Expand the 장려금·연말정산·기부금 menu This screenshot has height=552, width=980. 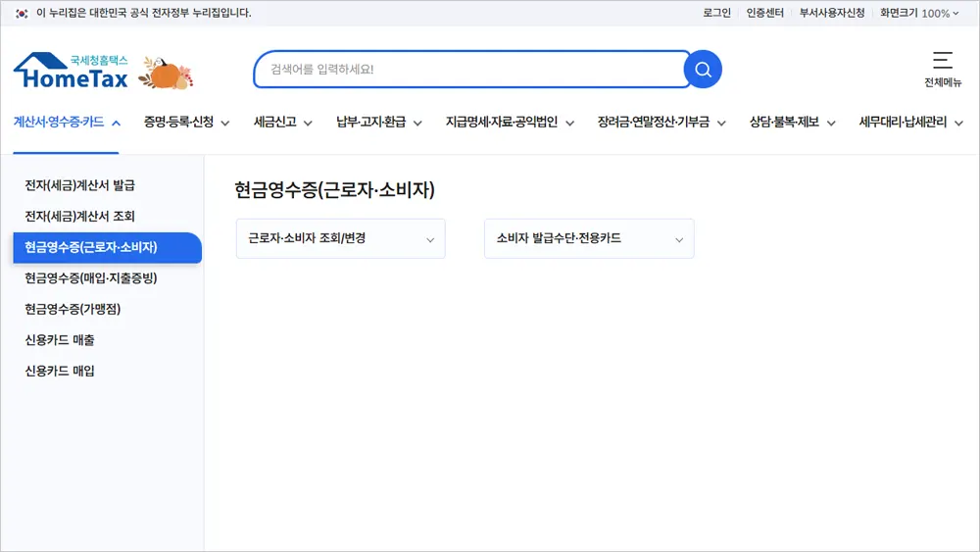pos(661,123)
